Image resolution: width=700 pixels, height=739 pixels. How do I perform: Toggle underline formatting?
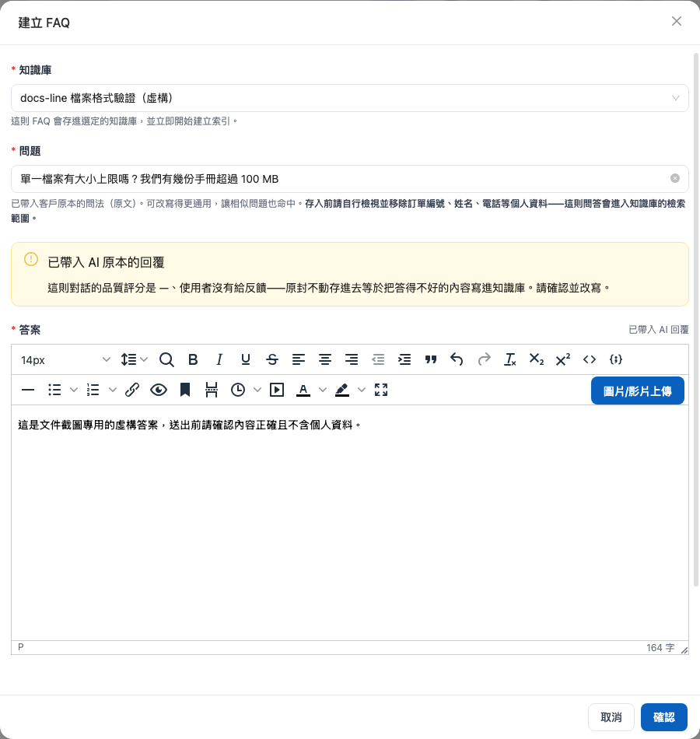pos(246,359)
